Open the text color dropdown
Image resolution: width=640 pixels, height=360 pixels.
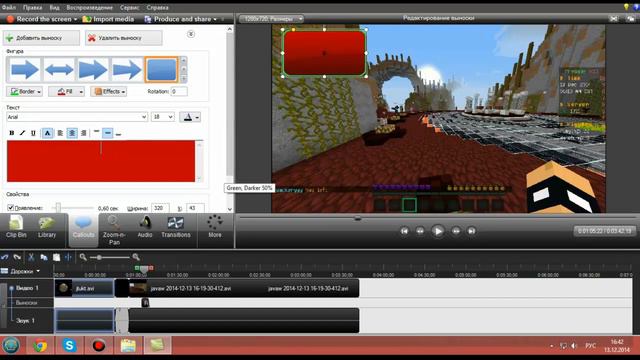click(x=190, y=117)
